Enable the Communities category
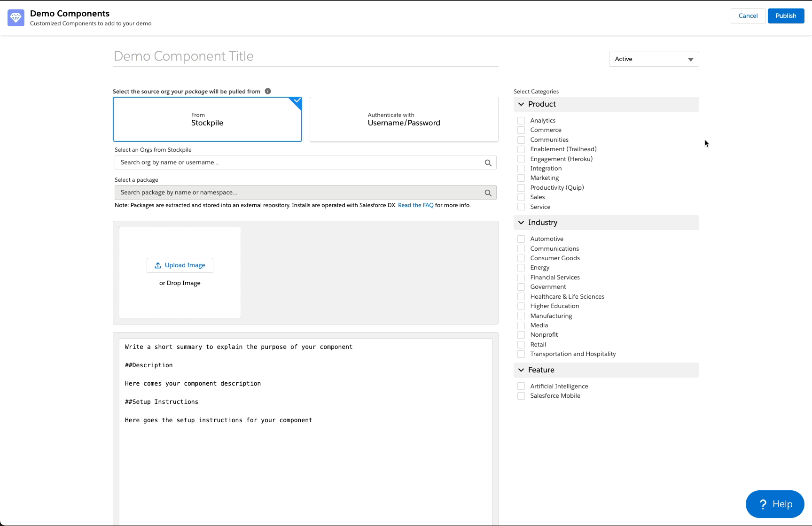This screenshot has width=812, height=526. click(521, 140)
